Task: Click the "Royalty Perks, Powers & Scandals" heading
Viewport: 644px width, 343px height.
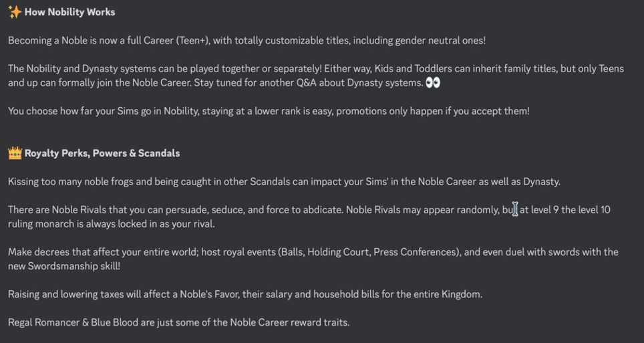Action: [x=102, y=153]
